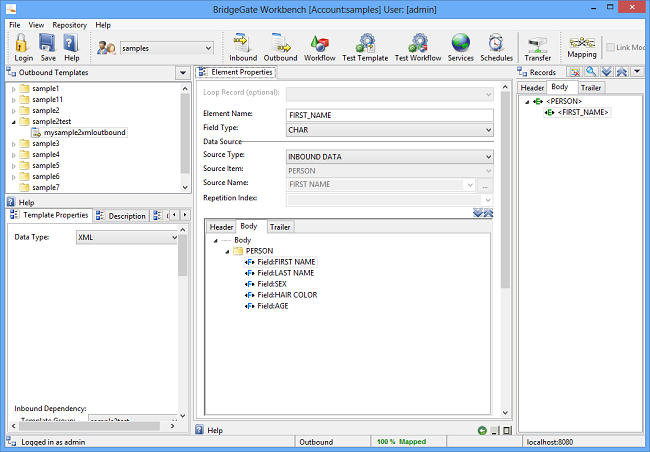
Task: Open the Source Type dropdown
Action: coord(488,157)
